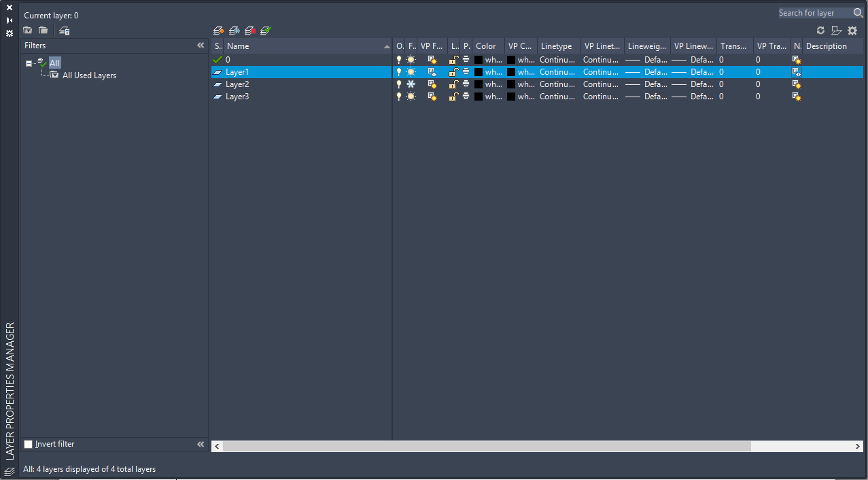Collapse the All filter tree node
Screen dimensions: 868x480
click(29, 62)
